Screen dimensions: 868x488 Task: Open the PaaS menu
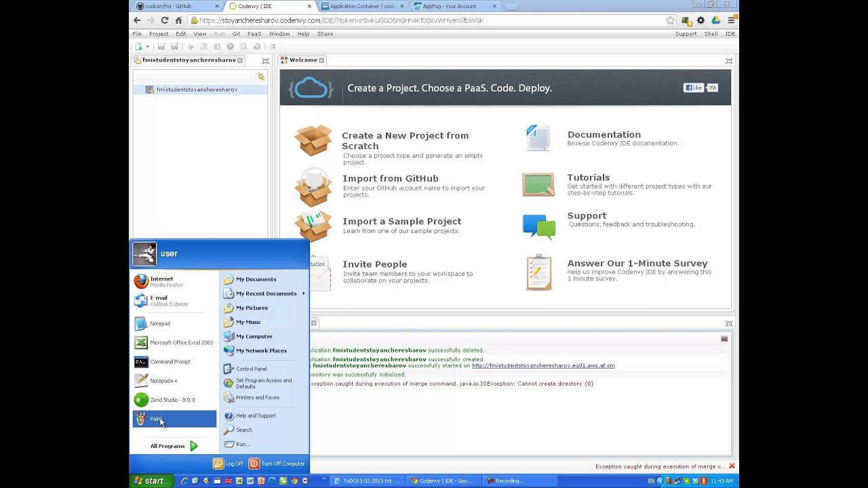[x=254, y=34]
